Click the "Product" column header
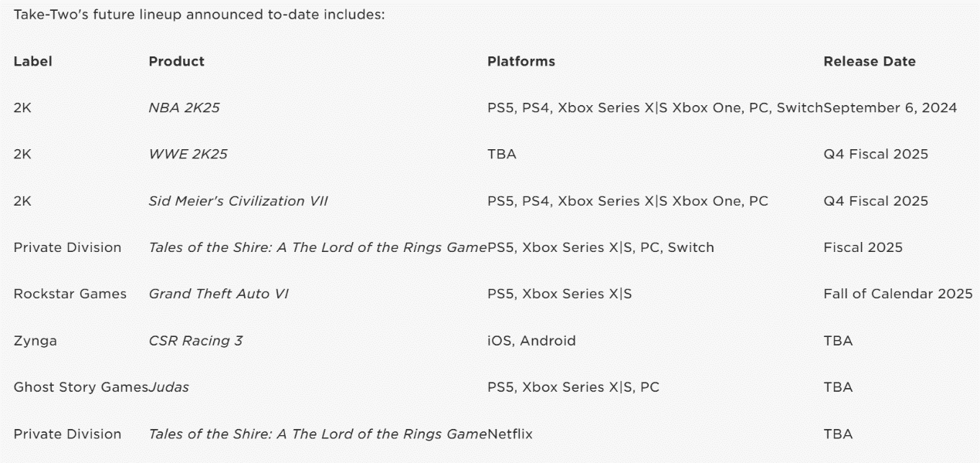This screenshot has width=980, height=463. pos(176,62)
